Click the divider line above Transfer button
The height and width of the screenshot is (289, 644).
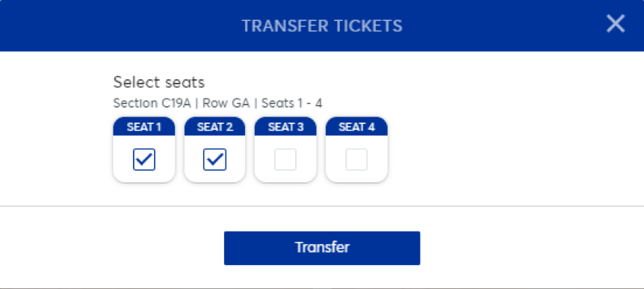(322, 206)
